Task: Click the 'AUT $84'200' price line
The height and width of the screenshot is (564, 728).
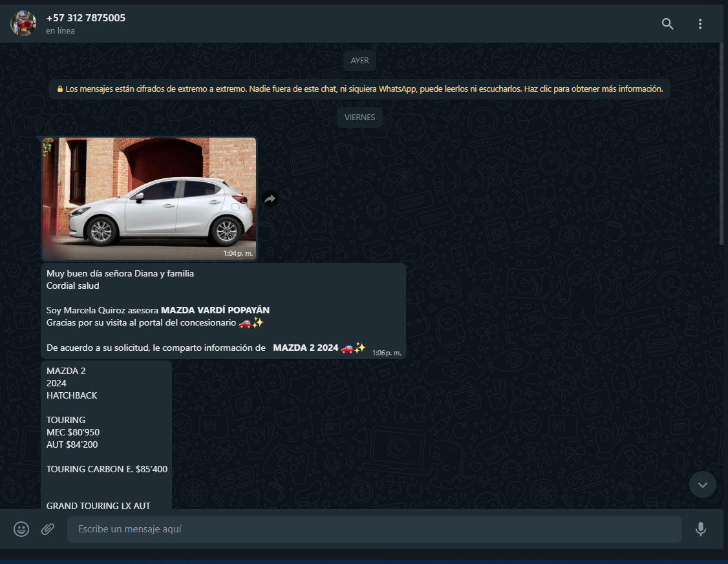Action: [x=72, y=444]
